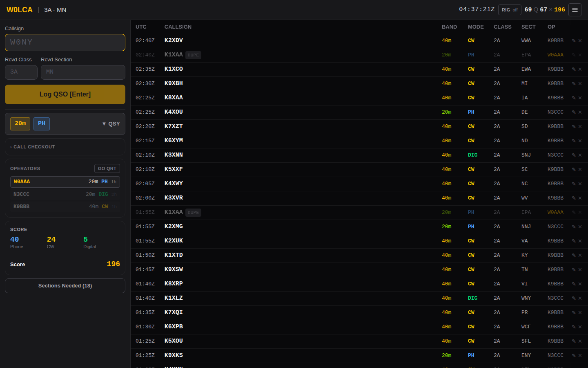Viewport: 588px width, 368px height.
Task: Edit the K2XMG log entry
Action: 574,227
